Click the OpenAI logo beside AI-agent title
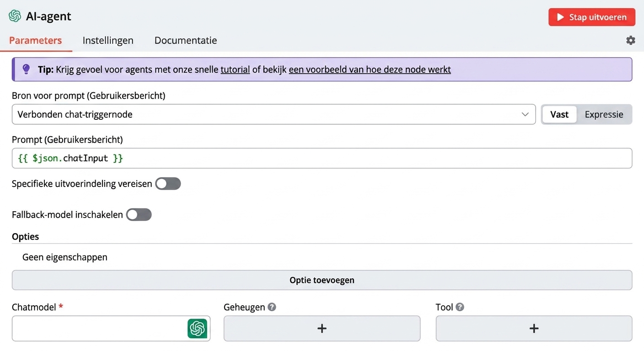 pyautogui.click(x=15, y=16)
